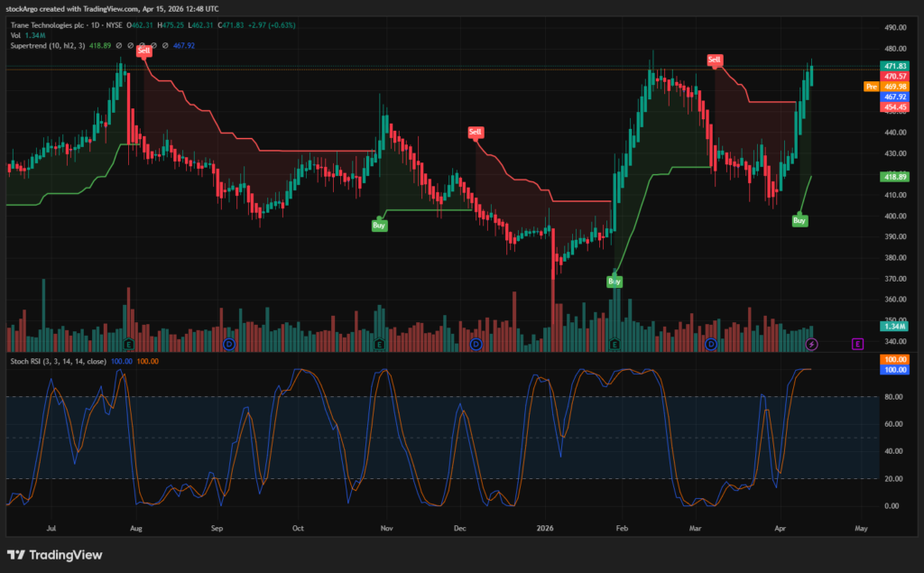Click the Sell signal label in March
The width and height of the screenshot is (924, 573).
[x=715, y=60]
